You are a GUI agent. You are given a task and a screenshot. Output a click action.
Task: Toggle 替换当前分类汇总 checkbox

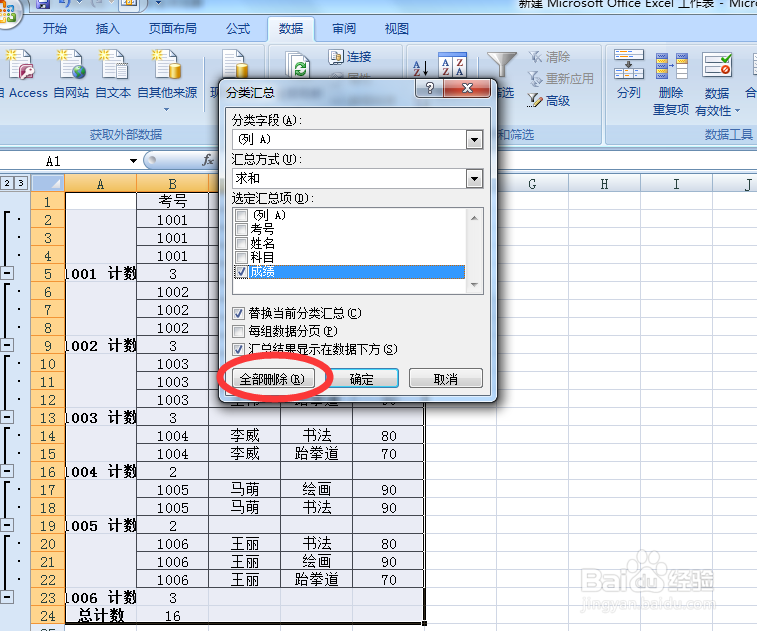click(x=238, y=313)
